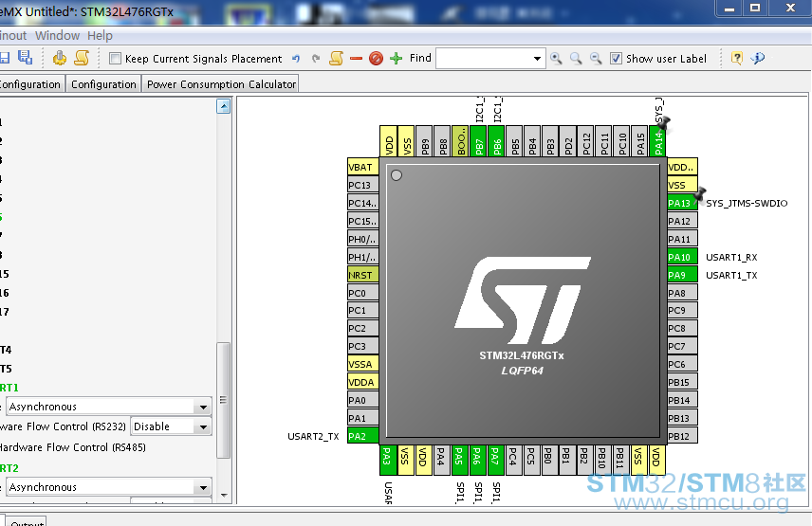Open the Pinout menu
812x526 pixels.
(x=12, y=36)
